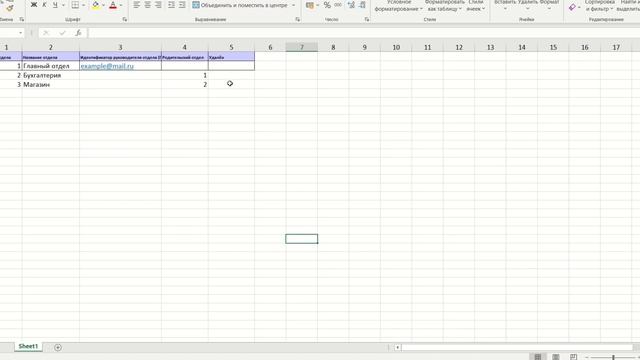Open Формат cells dropdown
Image resolution: width=640 pixels, height=360 pixels.
tap(549, 5)
